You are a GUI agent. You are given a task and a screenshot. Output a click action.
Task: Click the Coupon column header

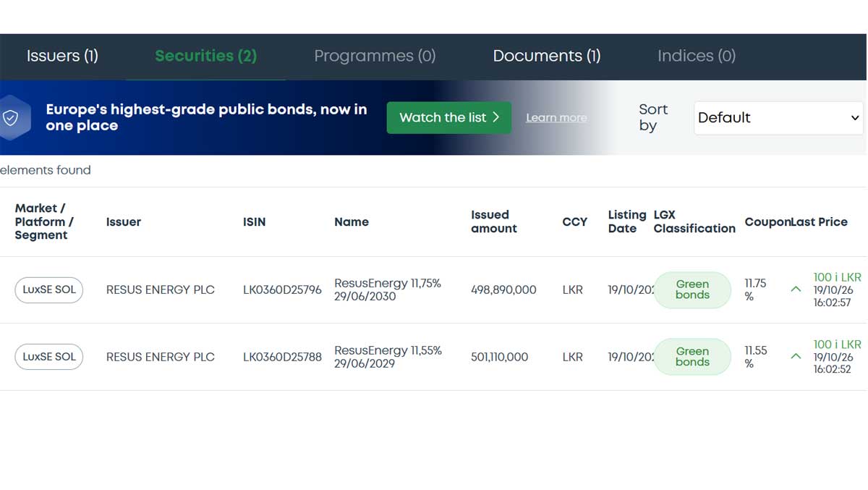pyautogui.click(x=767, y=221)
